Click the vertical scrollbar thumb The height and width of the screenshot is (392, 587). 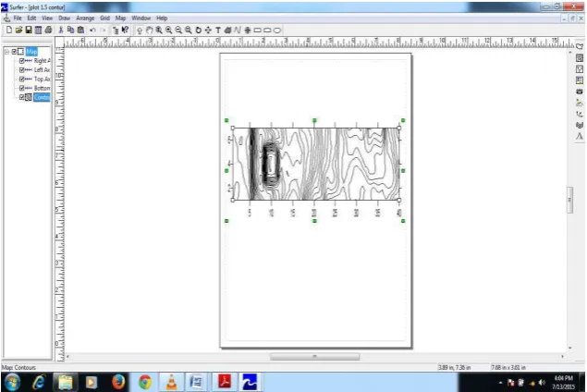569,200
